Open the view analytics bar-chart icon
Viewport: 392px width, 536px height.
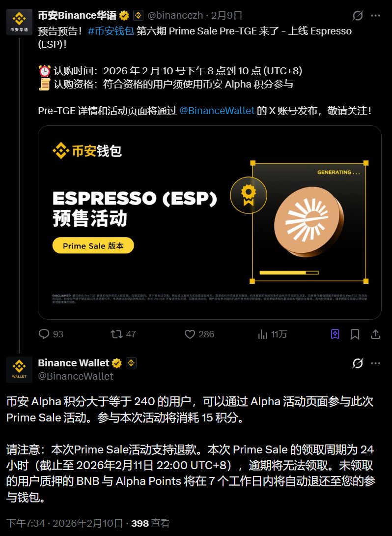[263, 334]
